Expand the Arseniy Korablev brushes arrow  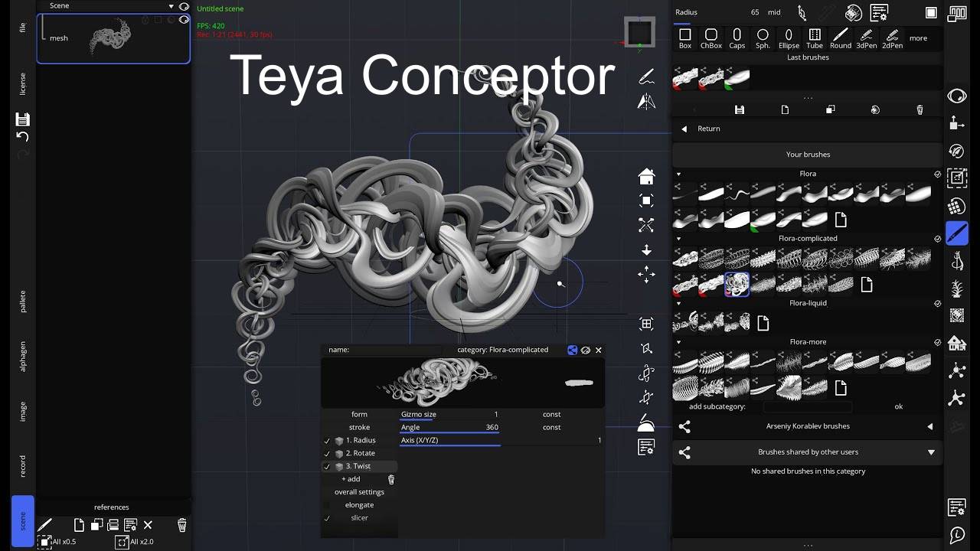coord(930,426)
